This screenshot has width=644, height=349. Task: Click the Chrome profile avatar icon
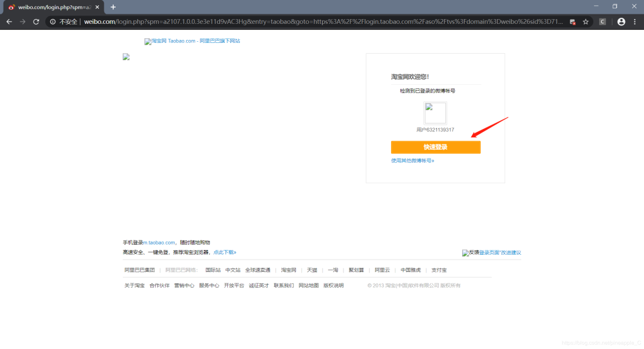[x=621, y=21]
